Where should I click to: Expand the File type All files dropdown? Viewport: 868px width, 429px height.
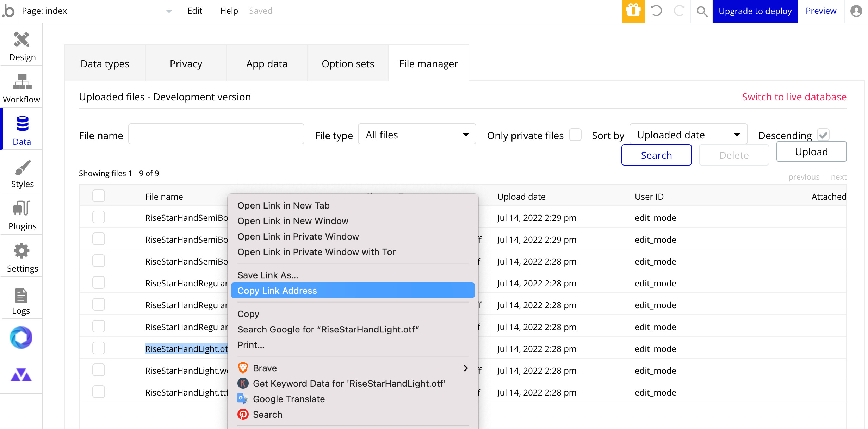pyautogui.click(x=417, y=135)
